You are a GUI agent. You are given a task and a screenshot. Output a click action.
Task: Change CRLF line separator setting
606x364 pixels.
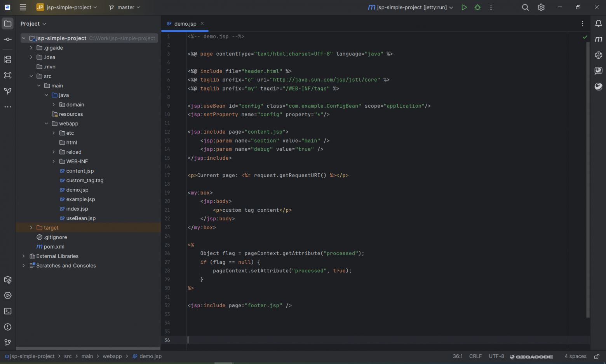pyautogui.click(x=475, y=356)
